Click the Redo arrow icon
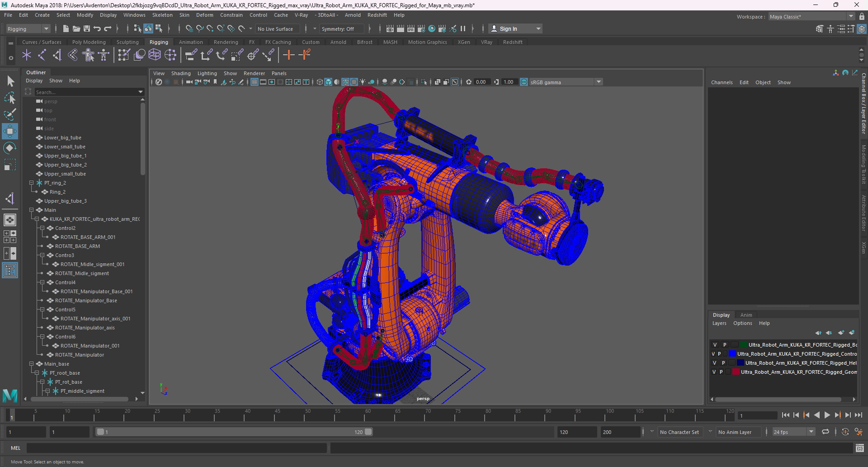 (108, 29)
